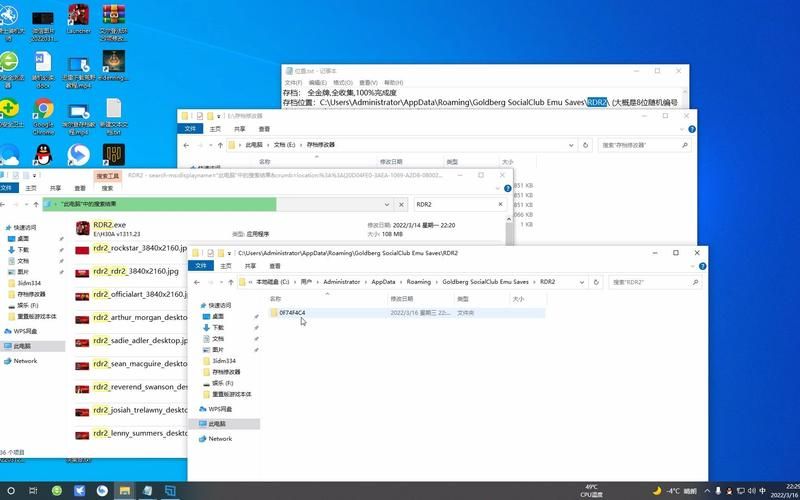Open the 360 browser taskbar icon
This screenshot has width=800, height=500.
[x=57, y=491]
